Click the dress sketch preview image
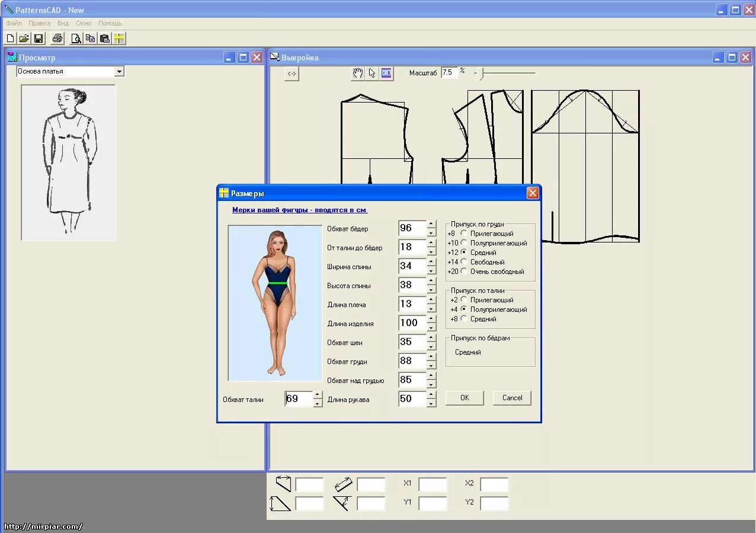Image resolution: width=756 pixels, height=533 pixels. tap(68, 162)
